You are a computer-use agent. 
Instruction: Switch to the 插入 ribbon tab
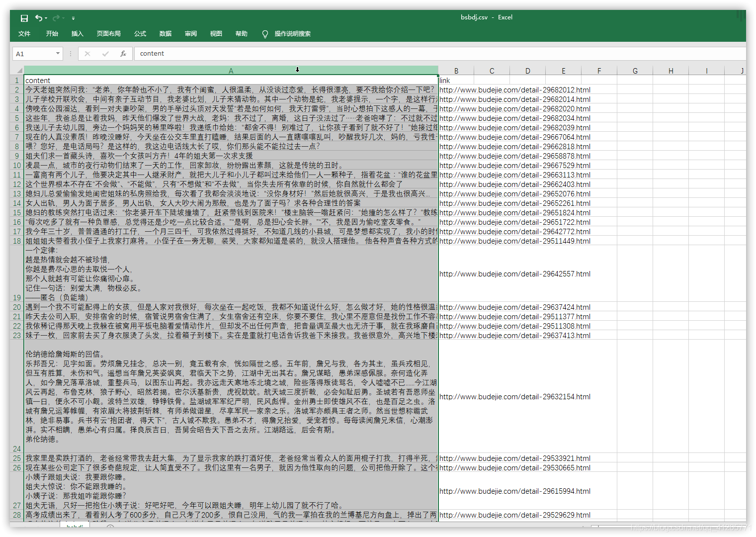pyautogui.click(x=78, y=34)
